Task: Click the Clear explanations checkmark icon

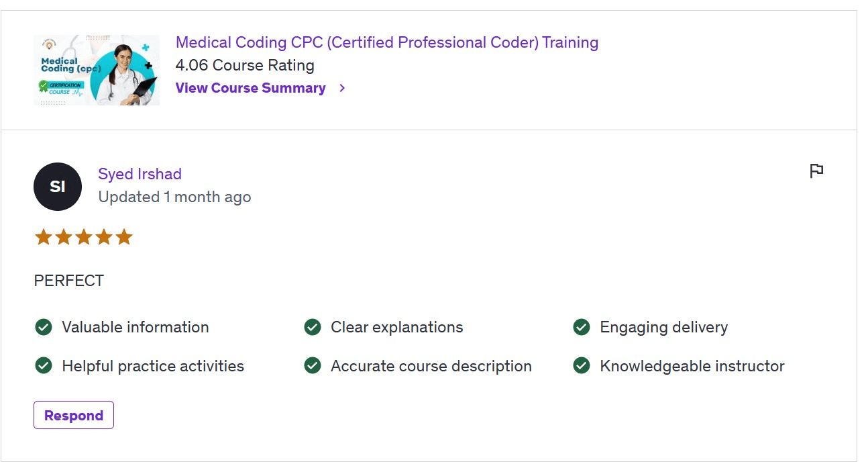Action: click(x=313, y=327)
